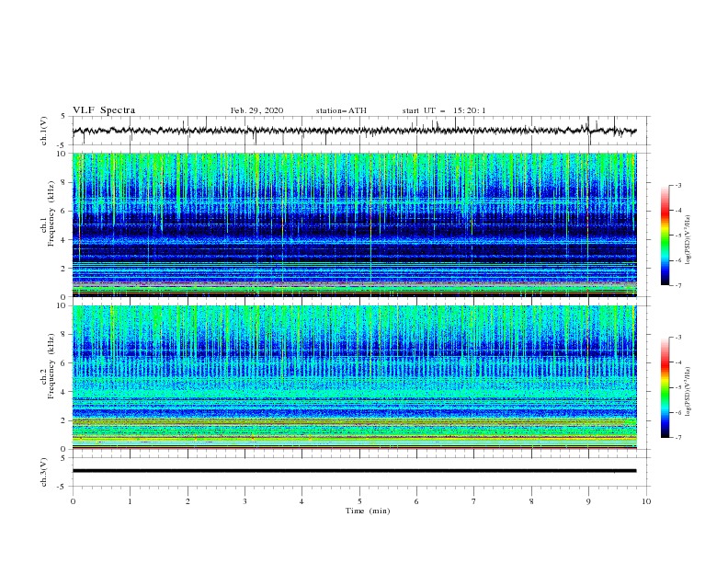Click the ch.2 colorbar color scale
The image size is (728, 563).
(665, 387)
